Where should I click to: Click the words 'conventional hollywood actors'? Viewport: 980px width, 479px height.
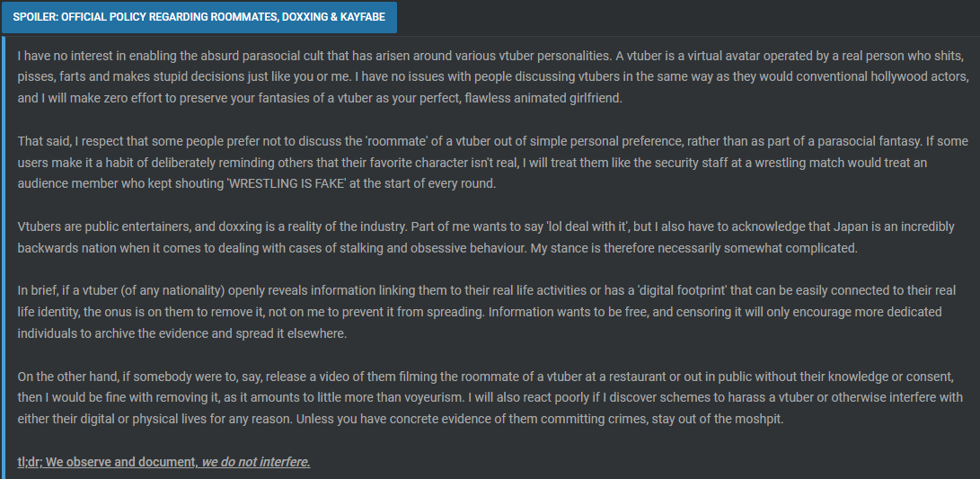click(x=885, y=77)
